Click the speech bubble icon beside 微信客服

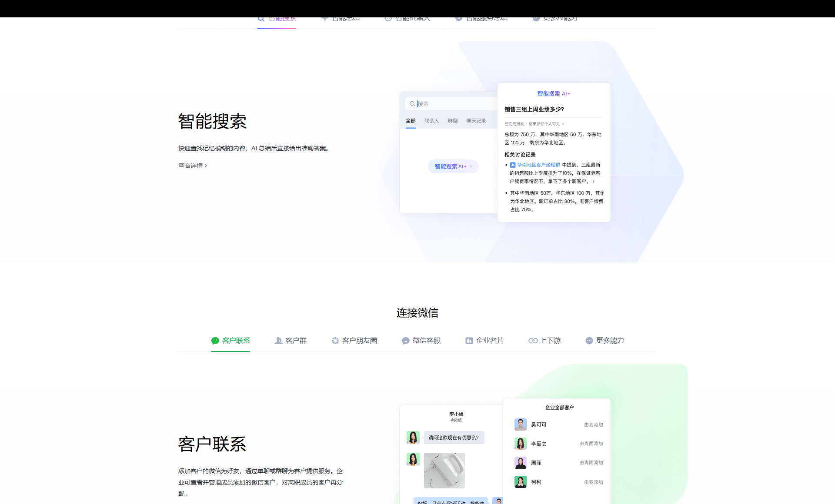405,341
